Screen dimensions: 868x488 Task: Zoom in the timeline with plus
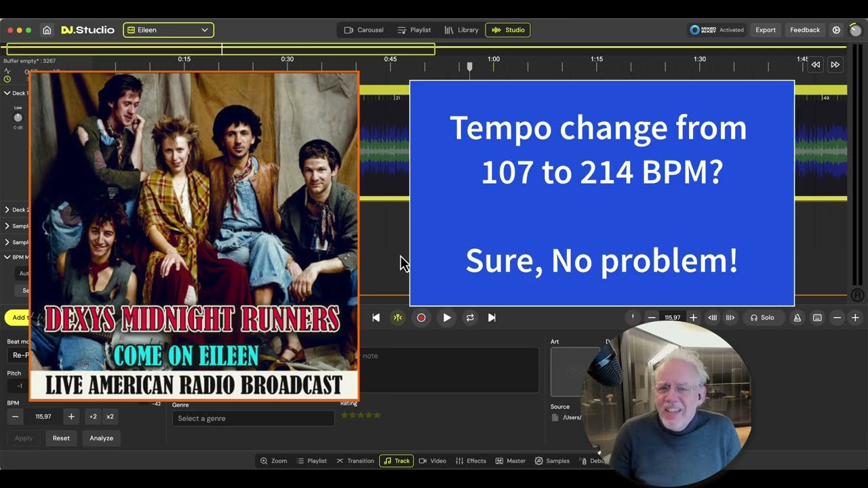(855, 317)
